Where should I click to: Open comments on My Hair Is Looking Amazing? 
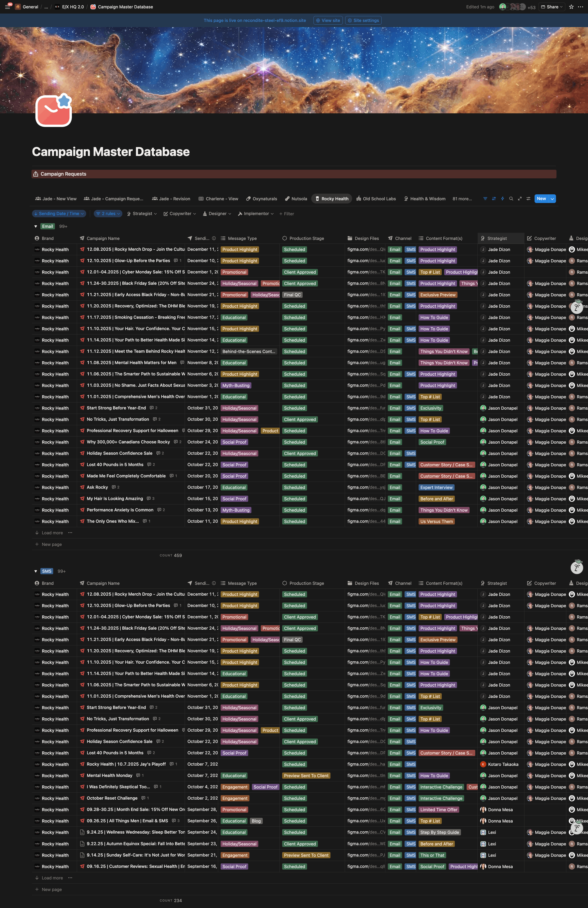pyautogui.click(x=151, y=499)
